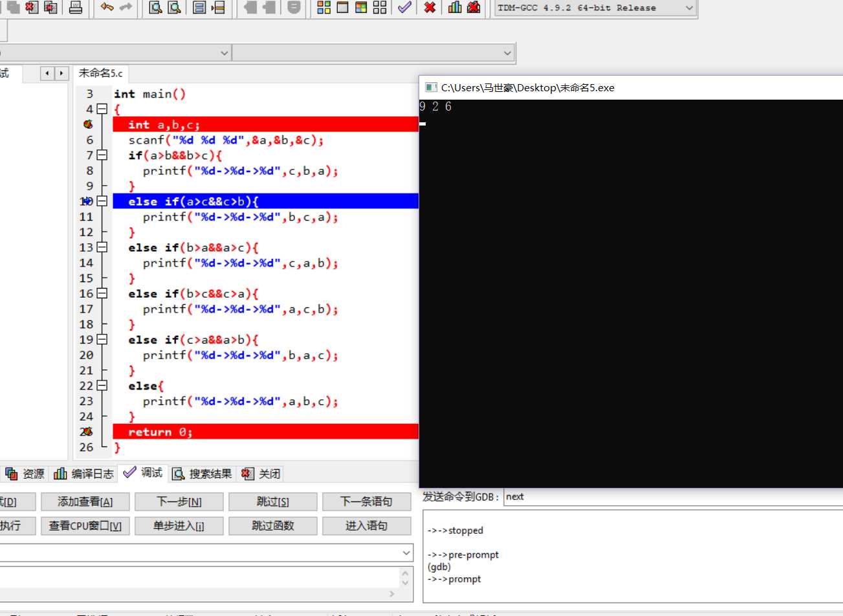Open the Find toolbar icon
The width and height of the screenshot is (843, 616).
(155, 7)
